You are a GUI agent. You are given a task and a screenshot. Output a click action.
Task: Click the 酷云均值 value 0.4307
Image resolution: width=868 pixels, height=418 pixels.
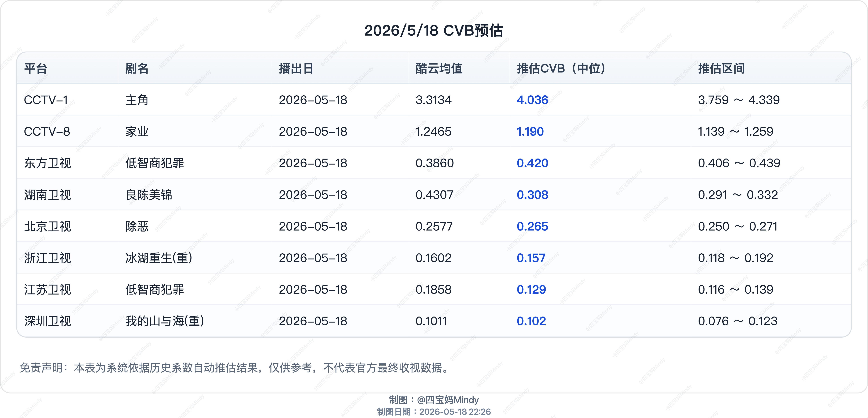(434, 195)
